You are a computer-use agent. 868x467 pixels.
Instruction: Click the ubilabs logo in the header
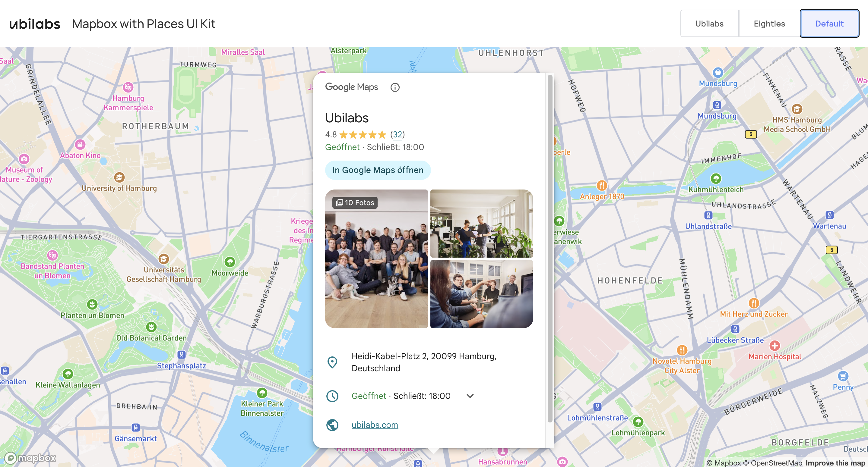[x=35, y=24]
